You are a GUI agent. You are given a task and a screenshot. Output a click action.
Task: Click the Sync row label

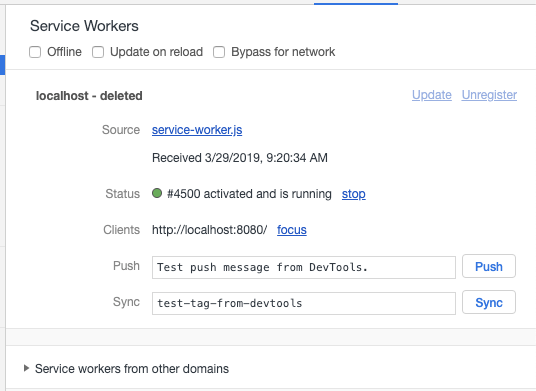126,302
